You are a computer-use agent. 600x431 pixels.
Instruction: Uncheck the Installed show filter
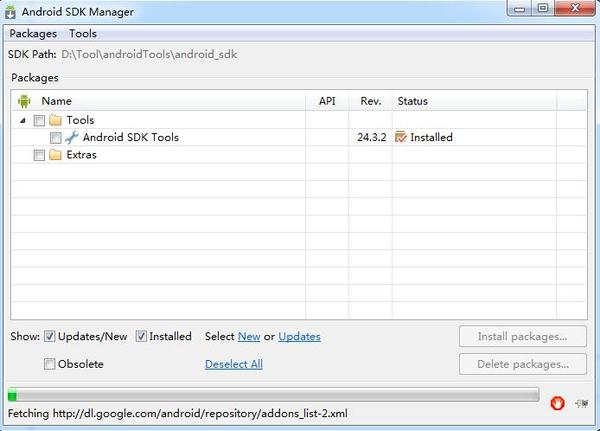click(141, 336)
